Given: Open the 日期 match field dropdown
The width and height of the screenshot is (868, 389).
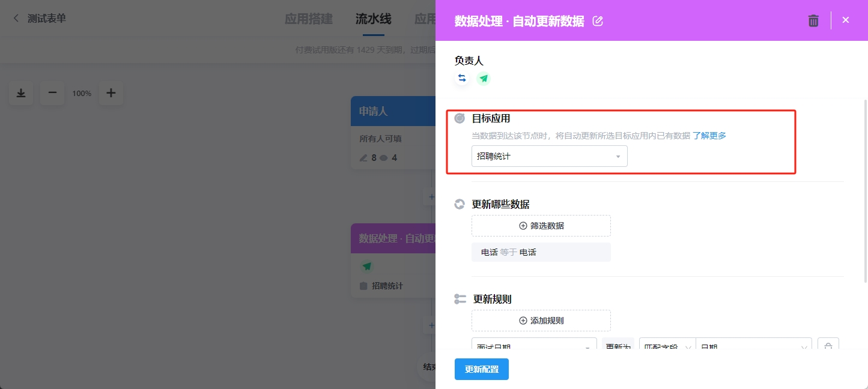Looking at the screenshot, I should (x=754, y=345).
